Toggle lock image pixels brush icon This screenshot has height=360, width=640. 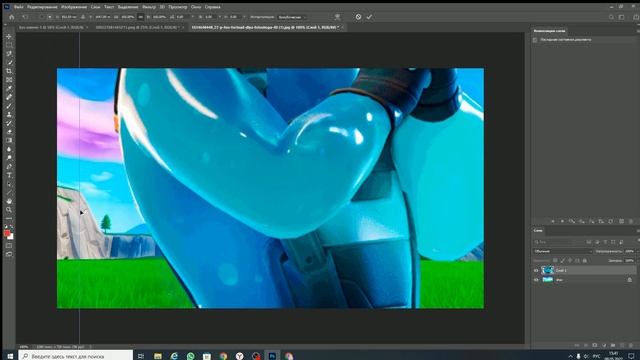[x=563, y=260]
